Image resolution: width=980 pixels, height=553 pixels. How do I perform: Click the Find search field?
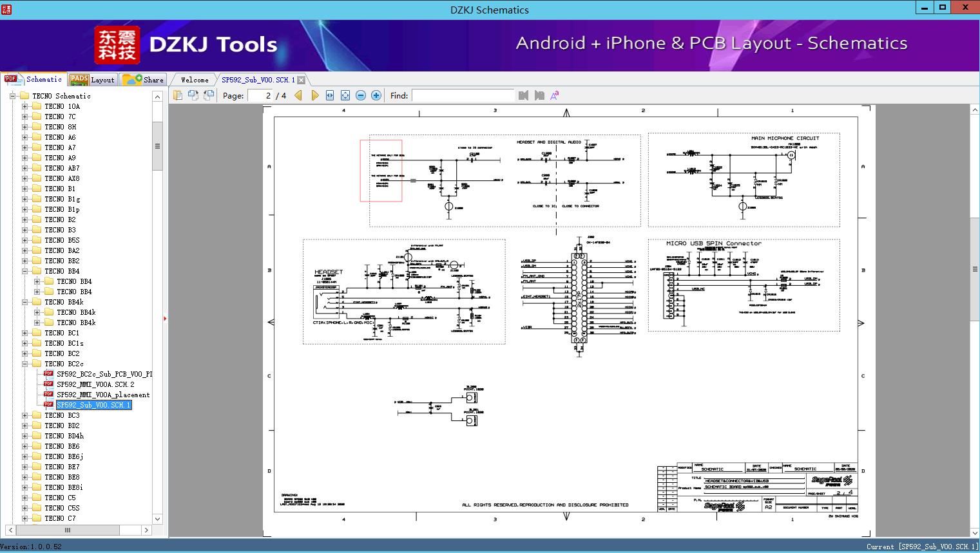463,95
